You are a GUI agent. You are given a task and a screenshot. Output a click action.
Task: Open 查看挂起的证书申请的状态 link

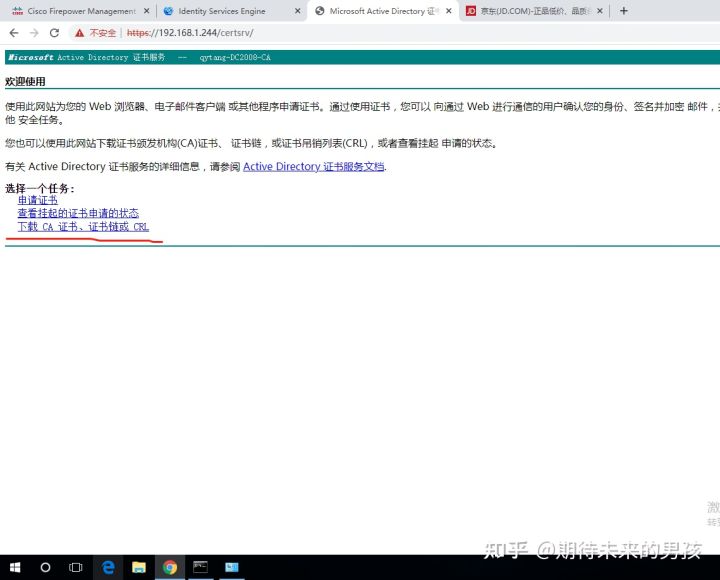[x=78, y=213]
